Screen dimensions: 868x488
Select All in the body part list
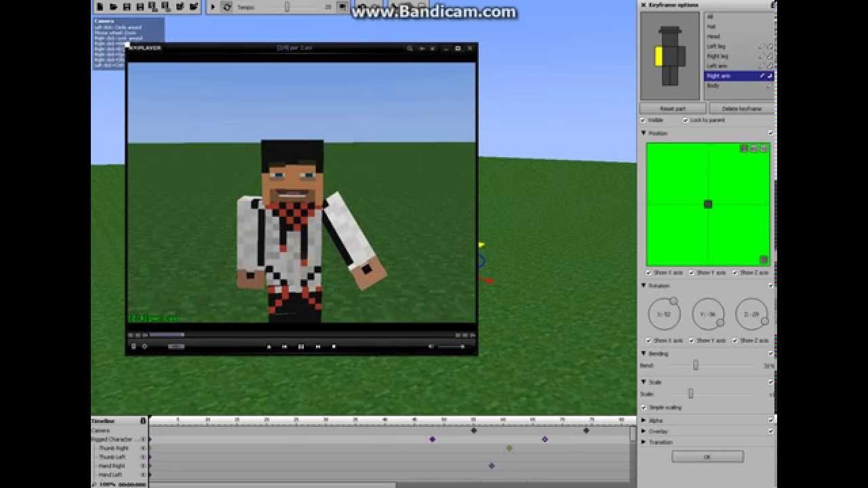[738, 17]
